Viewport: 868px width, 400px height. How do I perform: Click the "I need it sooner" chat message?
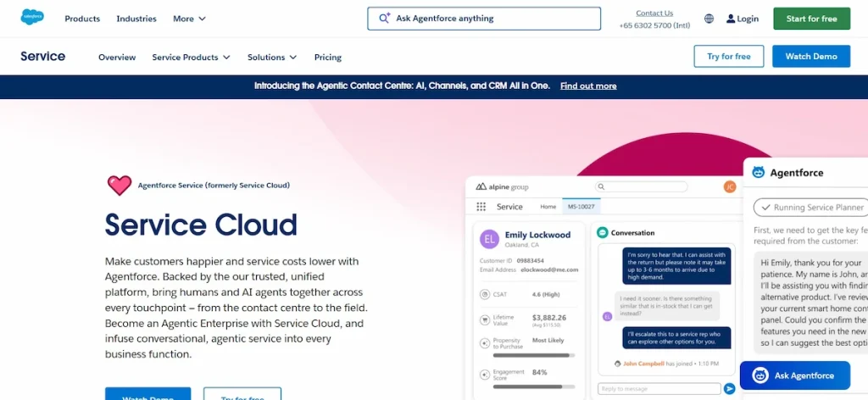[667, 305]
